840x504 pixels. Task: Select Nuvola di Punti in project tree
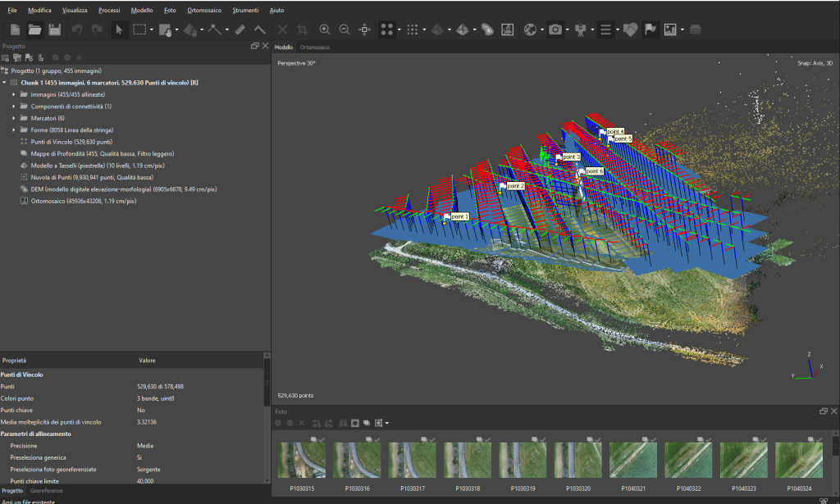coord(92,178)
